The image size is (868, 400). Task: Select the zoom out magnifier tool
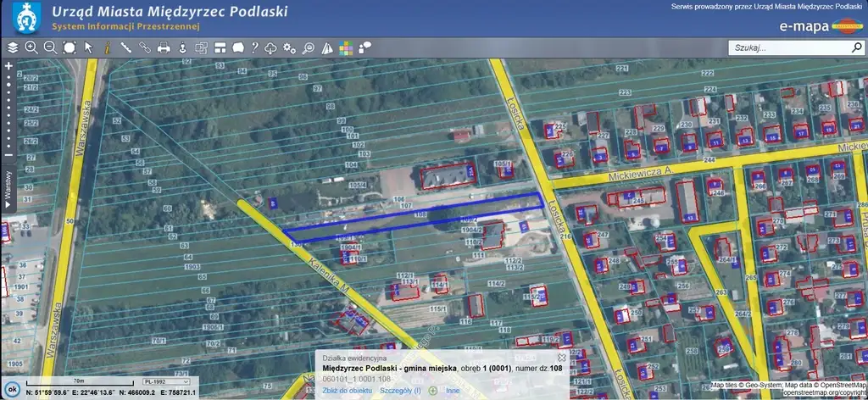point(50,47)
